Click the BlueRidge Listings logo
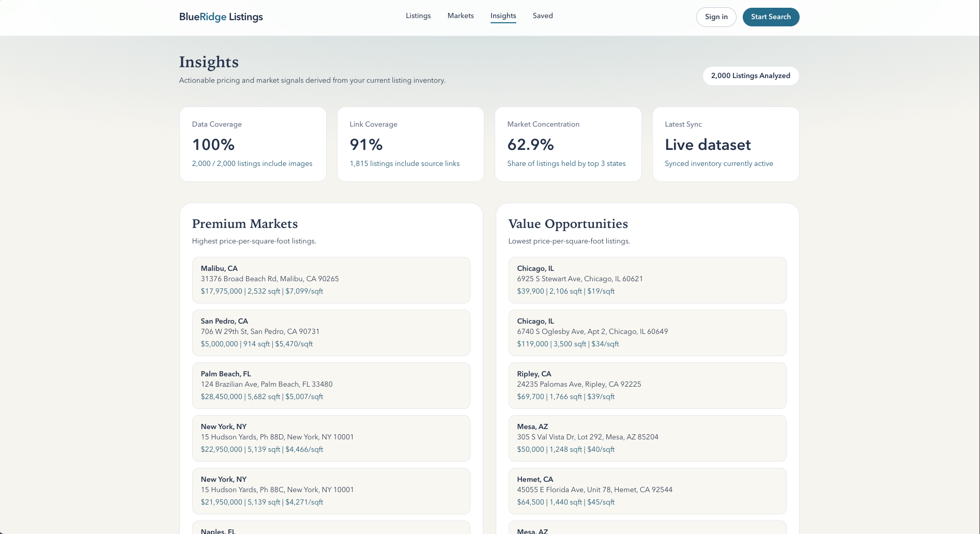 point(221,17)
